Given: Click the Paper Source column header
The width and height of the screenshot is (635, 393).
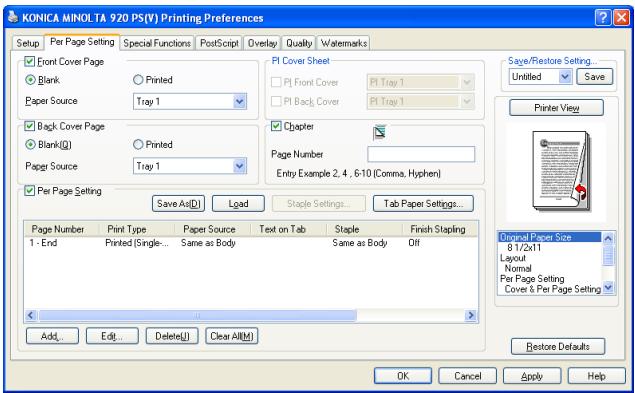Looking at the screenshot, I should (213, 229).
